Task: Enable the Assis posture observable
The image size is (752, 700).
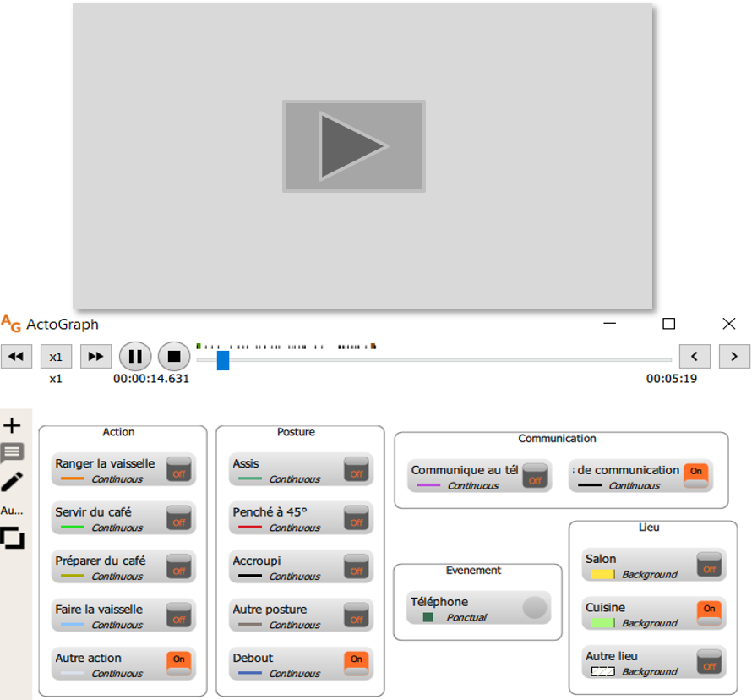Action: click(356, 469)
